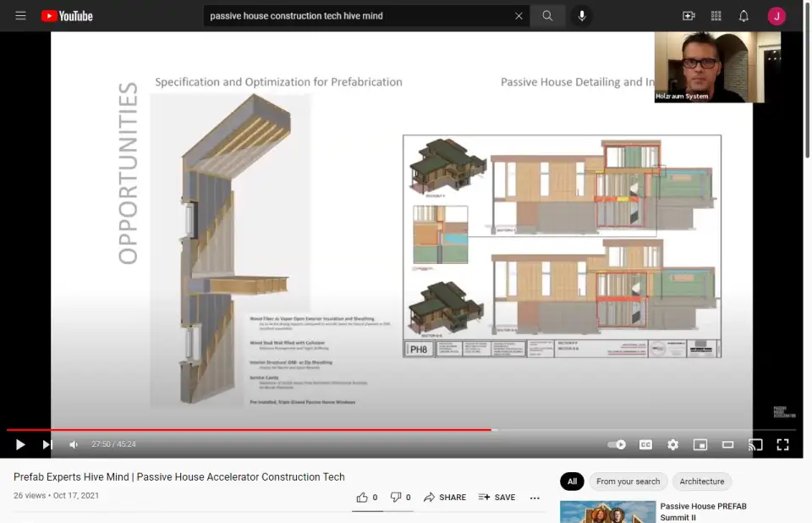The height and width of the screenshot is (523, 812).
Task: Open the account avatar menu
Action: (776, 16)
